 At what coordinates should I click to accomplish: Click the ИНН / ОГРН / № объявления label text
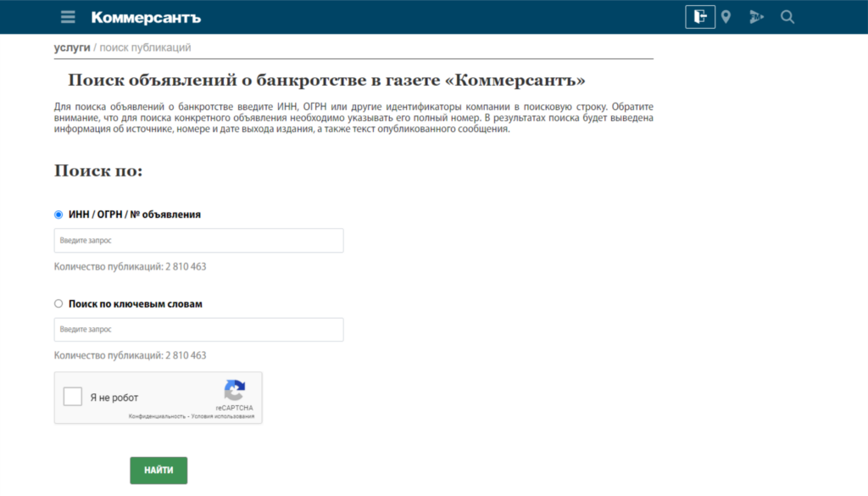pyautogui.click(x=134, y=215)
